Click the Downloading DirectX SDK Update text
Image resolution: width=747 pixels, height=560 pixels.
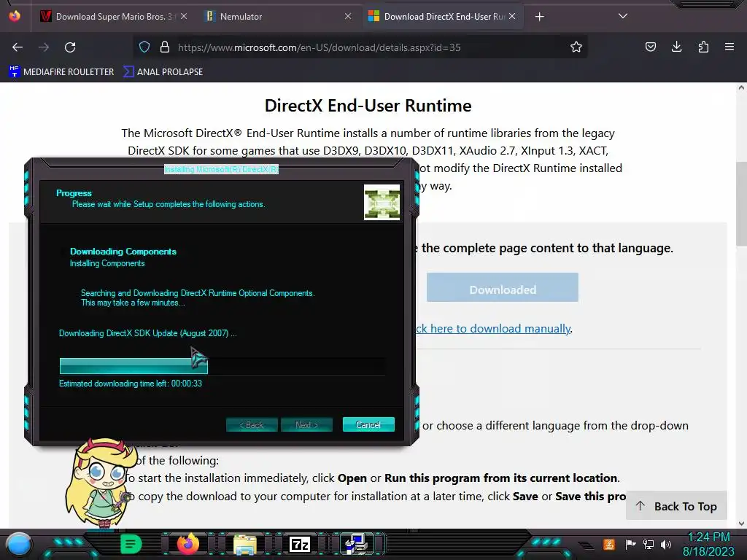147,333
